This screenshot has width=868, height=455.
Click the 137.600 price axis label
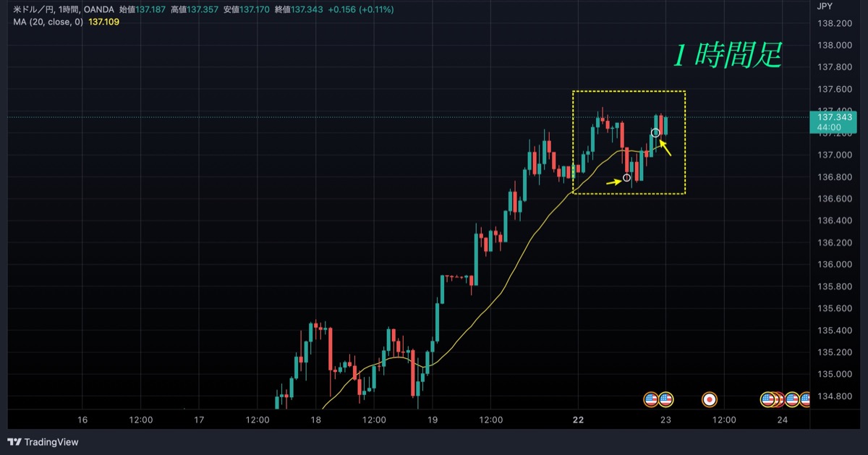833,89
